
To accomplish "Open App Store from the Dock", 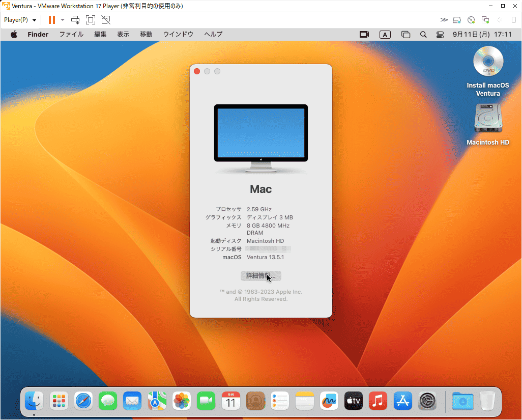I will [x=402, y=401].
